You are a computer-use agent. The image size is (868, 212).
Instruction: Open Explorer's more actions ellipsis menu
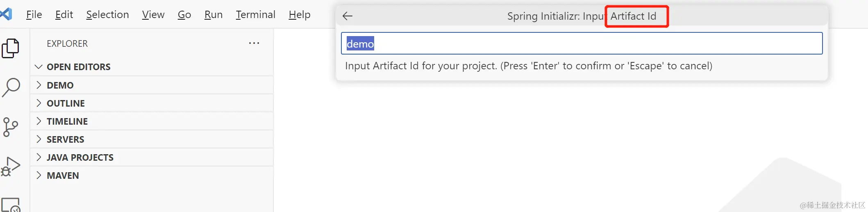[254, 43]
